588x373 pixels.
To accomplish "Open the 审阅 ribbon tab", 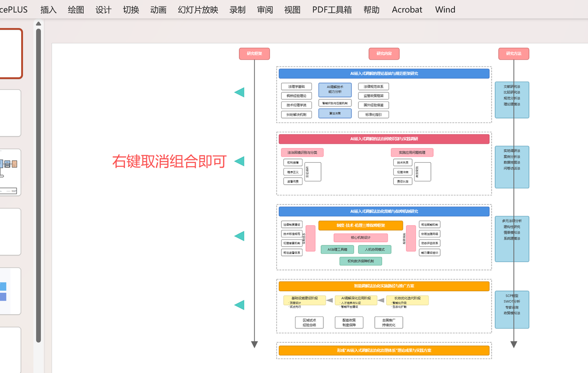I will [265, 10].
